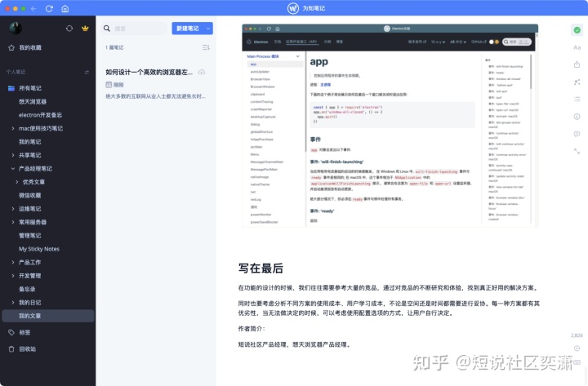Click the gold crown VIP icon
The width and height of the screenshot is (588, 386).
pos(85,28)
